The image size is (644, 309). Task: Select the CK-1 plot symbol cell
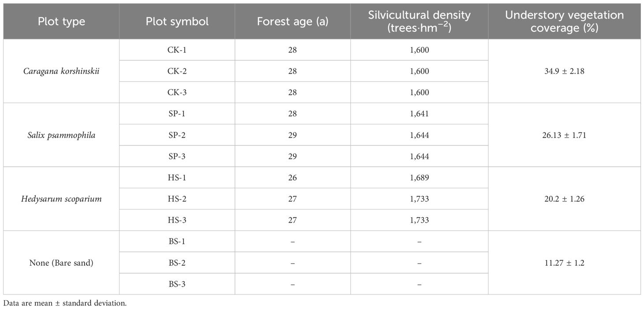177,50
